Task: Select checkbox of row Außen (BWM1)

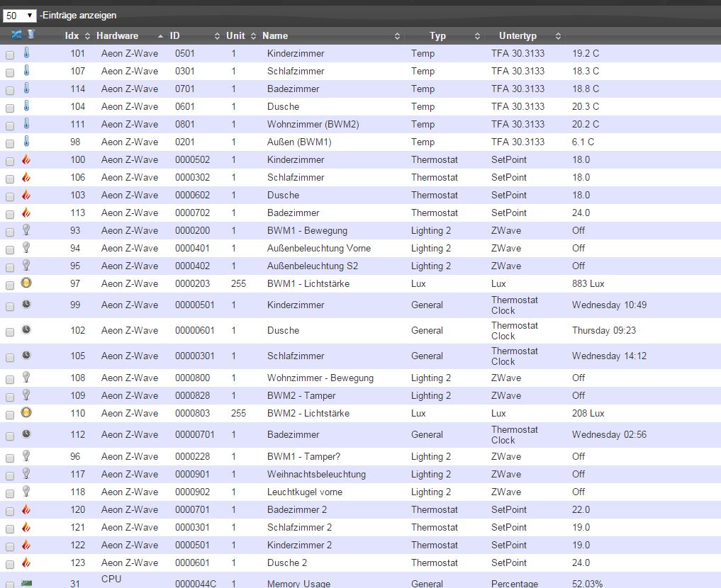Action: coord(10,144)
